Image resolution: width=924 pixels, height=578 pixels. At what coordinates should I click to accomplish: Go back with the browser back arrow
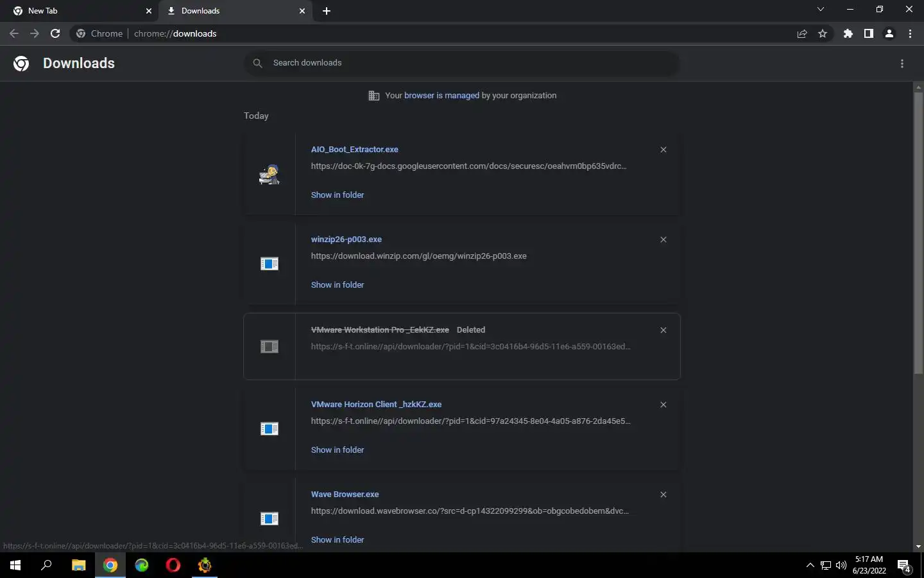click(x=14, y=33)
